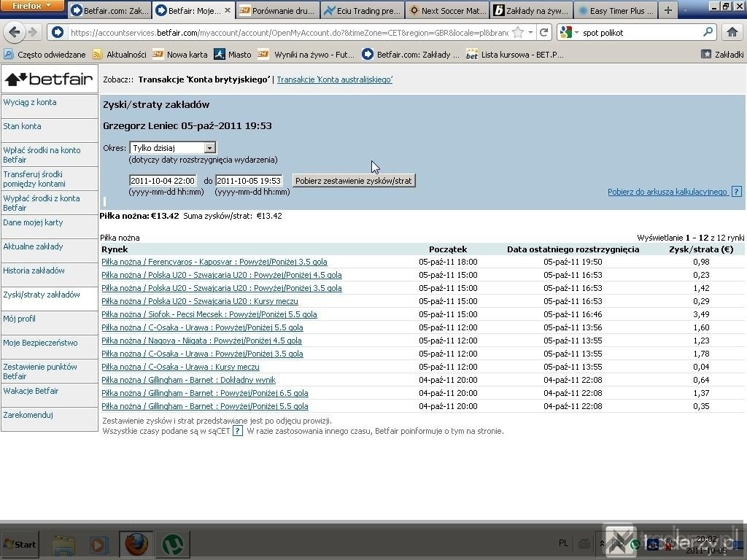Open the Miasto bookmark
The height and width of the screenshot is (560, 747).
pyautogui.click(x=233, y=54)
